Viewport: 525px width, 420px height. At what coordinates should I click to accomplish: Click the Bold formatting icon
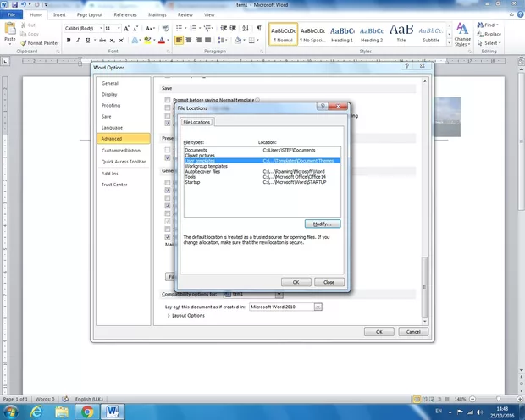68,41
